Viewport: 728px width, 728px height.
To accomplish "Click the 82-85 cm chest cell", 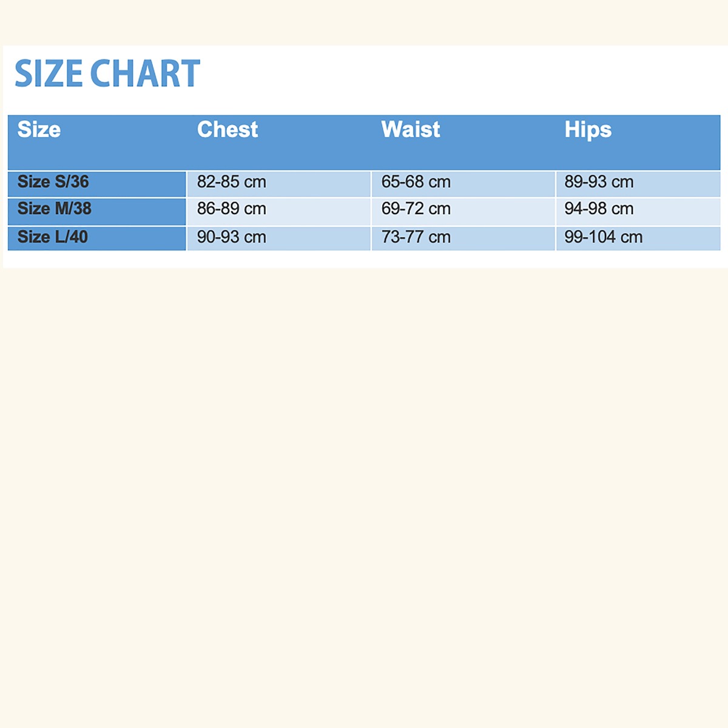I will click(232, 182).
